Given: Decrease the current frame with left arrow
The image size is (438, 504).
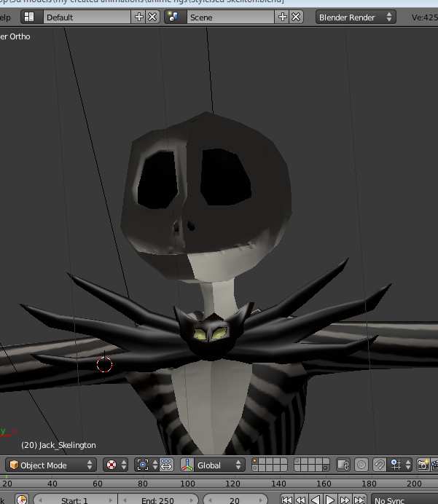Looking at the screenshot, I should coord(211,500).
